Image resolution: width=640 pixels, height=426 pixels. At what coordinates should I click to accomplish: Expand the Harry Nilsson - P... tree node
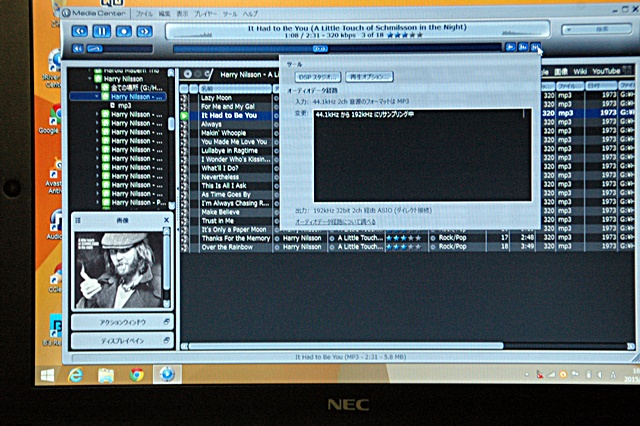click(97, 203)
